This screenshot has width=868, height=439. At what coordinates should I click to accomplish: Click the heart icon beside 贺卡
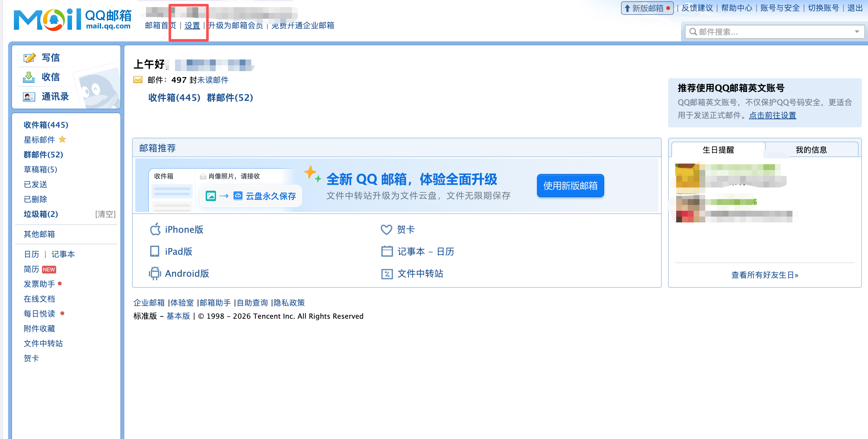(387, 230)
